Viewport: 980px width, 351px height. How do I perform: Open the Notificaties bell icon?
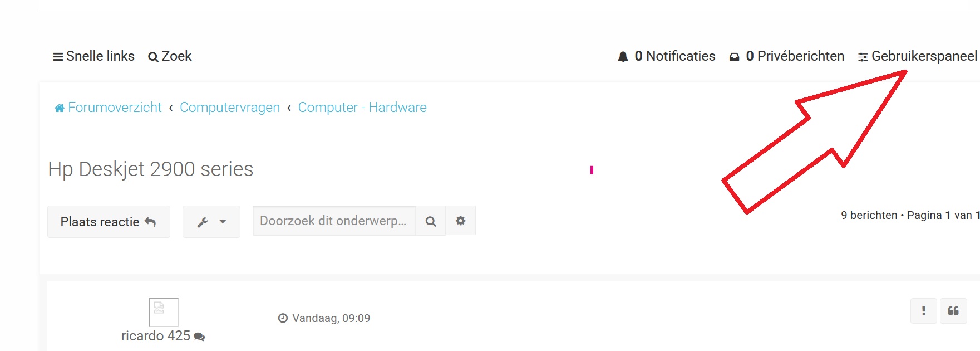[623, 57]
